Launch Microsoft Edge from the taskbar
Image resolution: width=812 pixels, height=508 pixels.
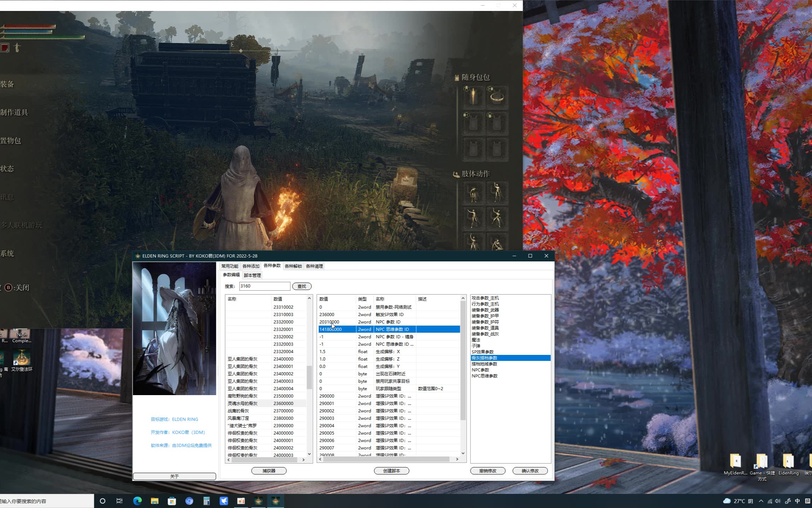pos(137,501)
